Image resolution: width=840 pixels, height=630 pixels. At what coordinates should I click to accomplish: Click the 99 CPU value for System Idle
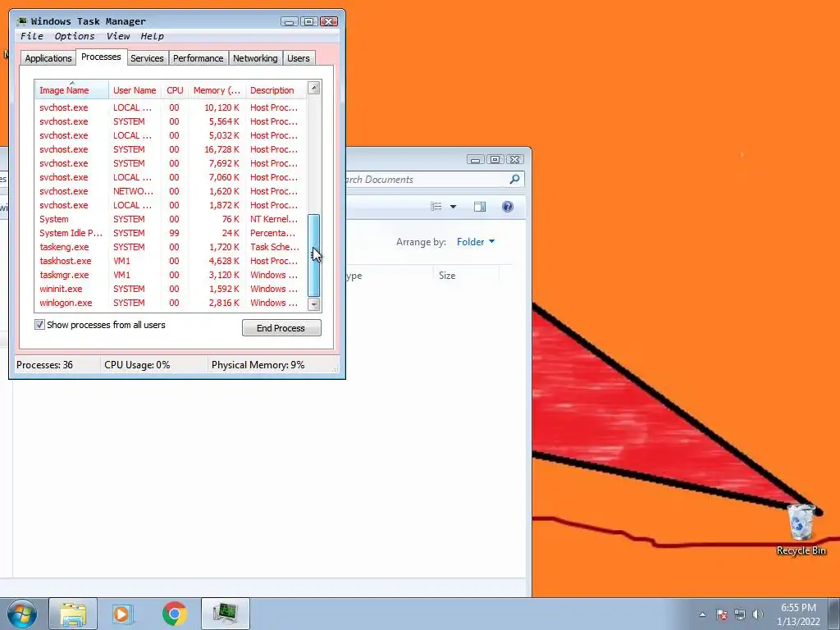tap(174, 233)
